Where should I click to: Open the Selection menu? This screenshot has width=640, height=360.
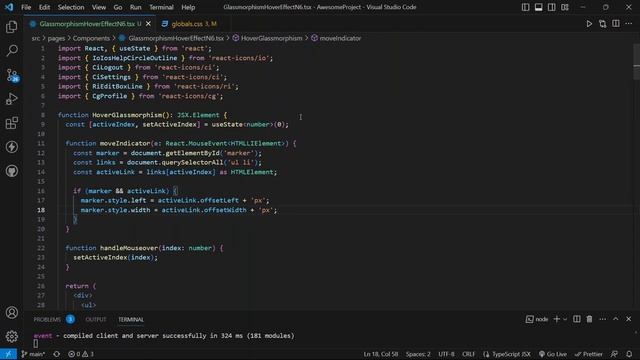[71, 7]
